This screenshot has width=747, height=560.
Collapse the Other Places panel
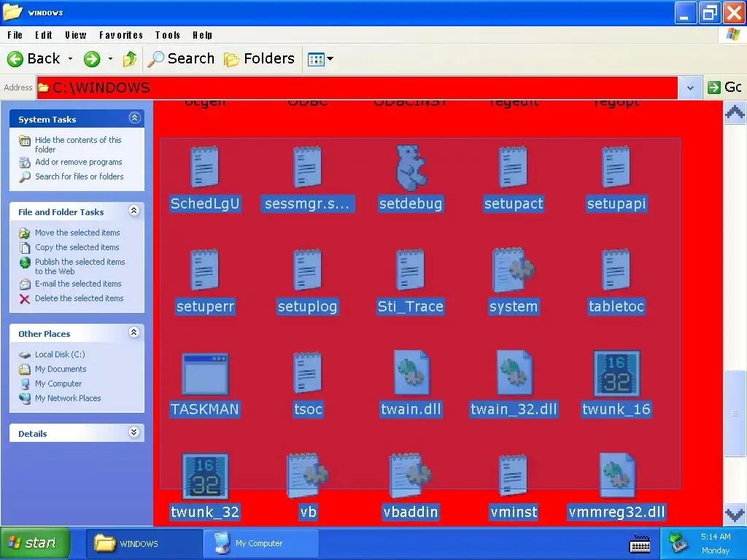coord(134,332)
